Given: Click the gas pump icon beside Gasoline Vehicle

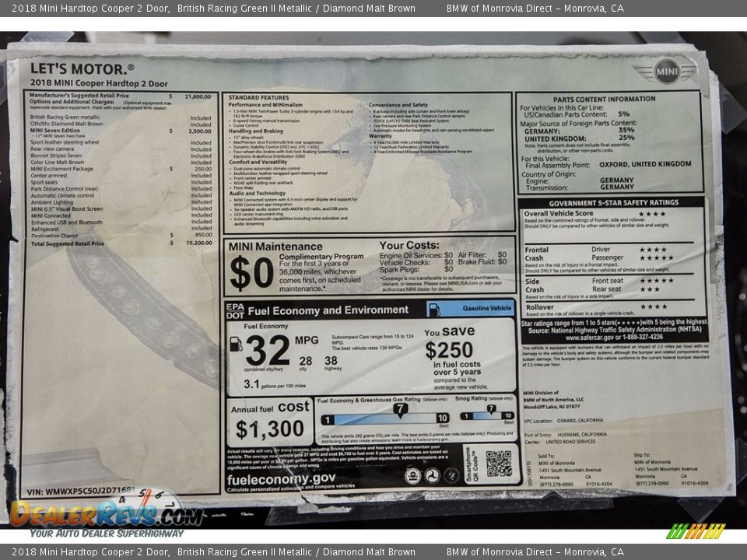Looking at the screenshot, I should [435, 309].
